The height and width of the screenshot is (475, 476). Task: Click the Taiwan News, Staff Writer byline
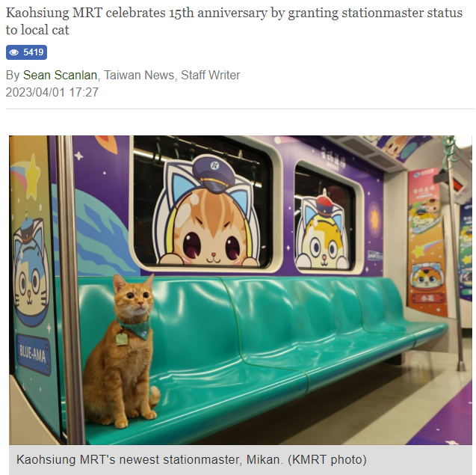172,75
